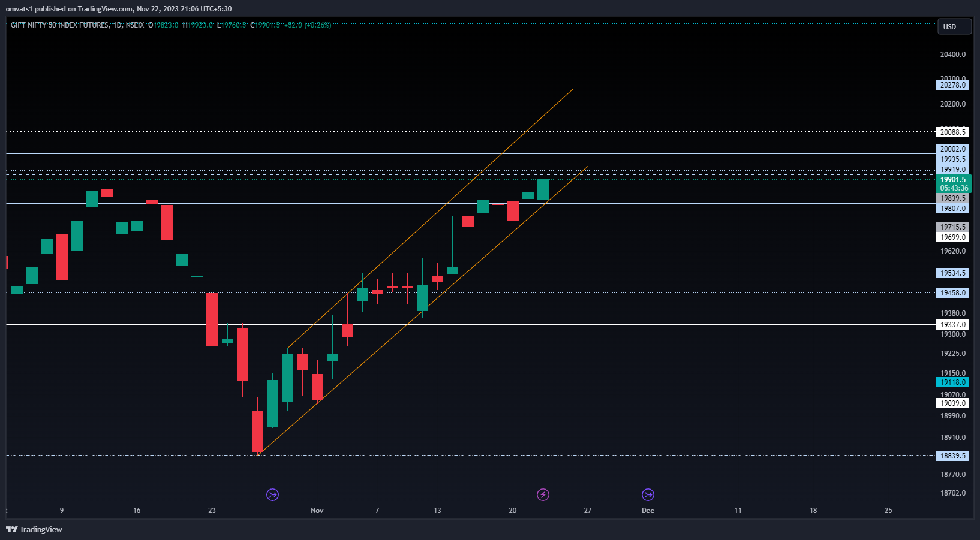Click the 20400.0 axis value
The image size is (980, 540).
click(x=953, y=55)
